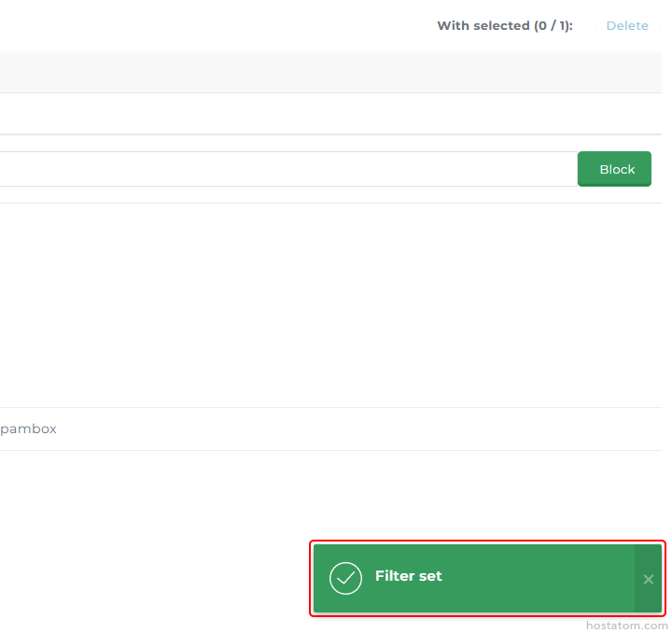Dismiss the Filter set notification with X
672x633 pixels.
(648, 579)
